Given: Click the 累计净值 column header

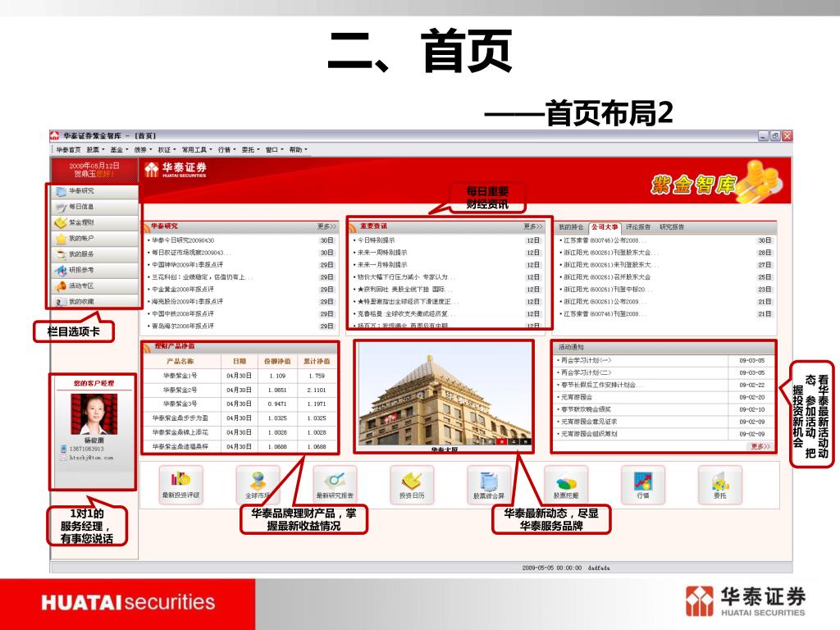Looking at the screenshot, I should pyautogui.click(x=317, y=362).
